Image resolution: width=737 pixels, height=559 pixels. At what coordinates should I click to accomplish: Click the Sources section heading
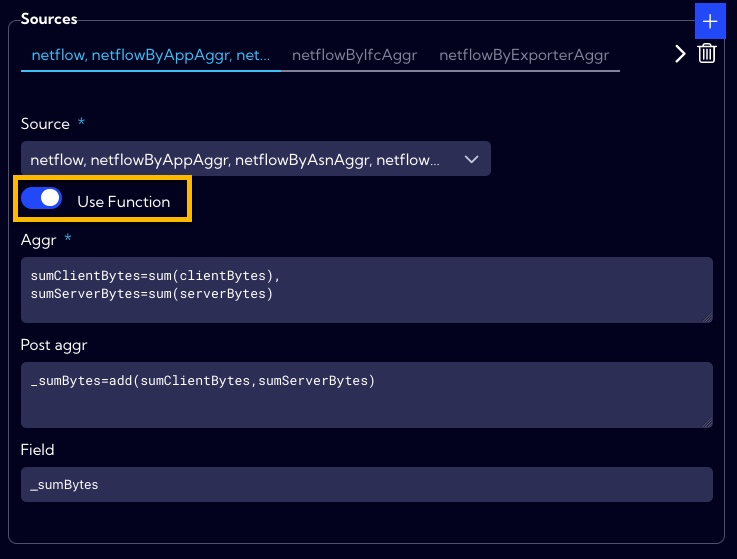49,19
